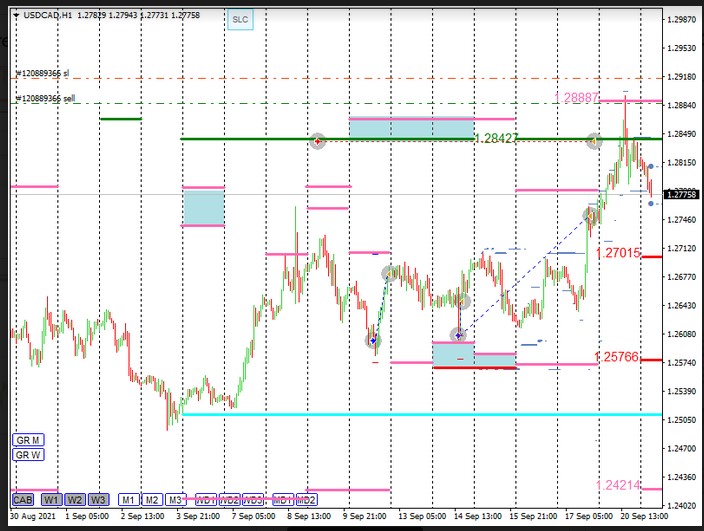Switch to M1 levels button

click(x=128, y=499)
